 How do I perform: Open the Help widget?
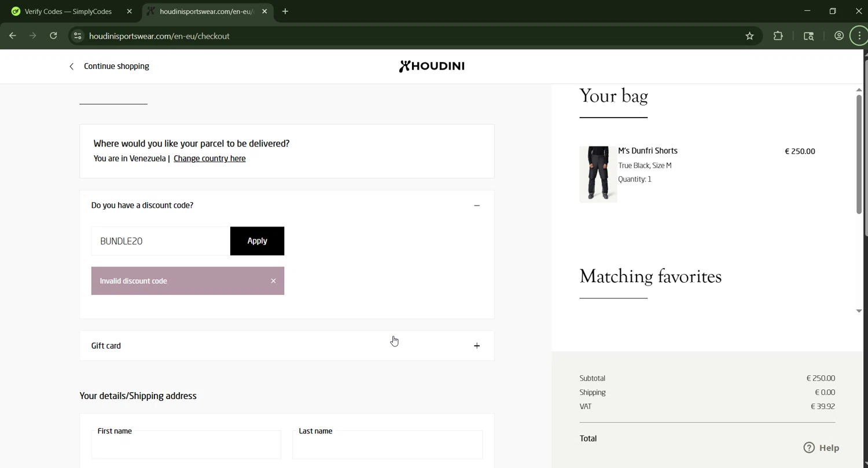point(821,448)
